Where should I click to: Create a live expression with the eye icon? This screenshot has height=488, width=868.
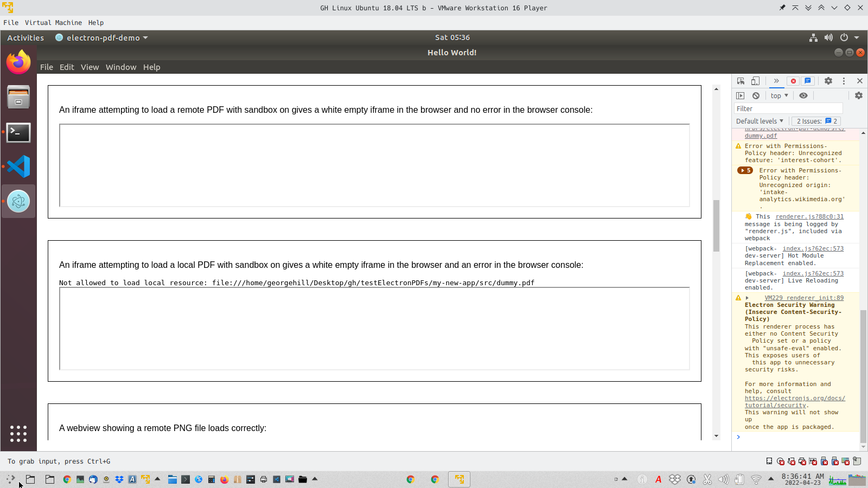tap(803, 95)
